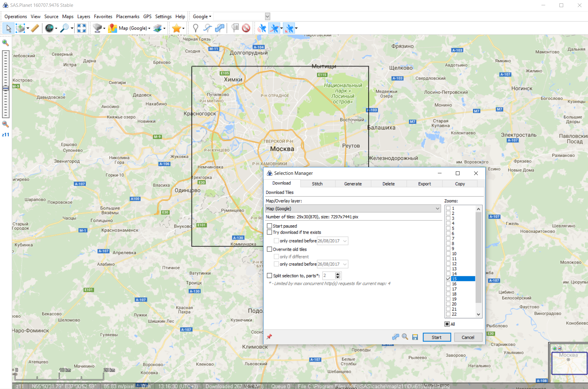Open the Google search provider dropdown
The height and width of the screenshot is (389, 588).
[202, 16]
